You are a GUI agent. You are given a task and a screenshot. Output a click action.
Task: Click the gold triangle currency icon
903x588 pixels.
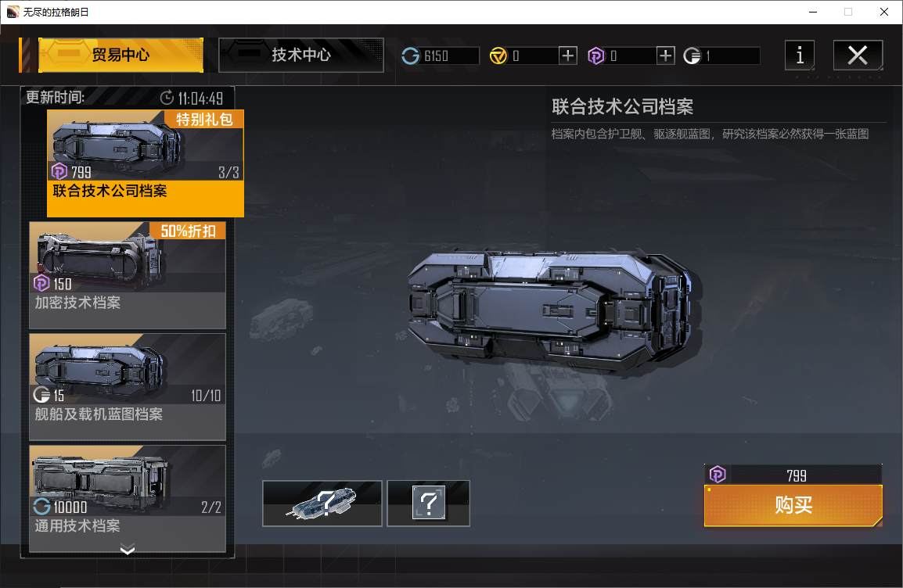click(498, 56)
